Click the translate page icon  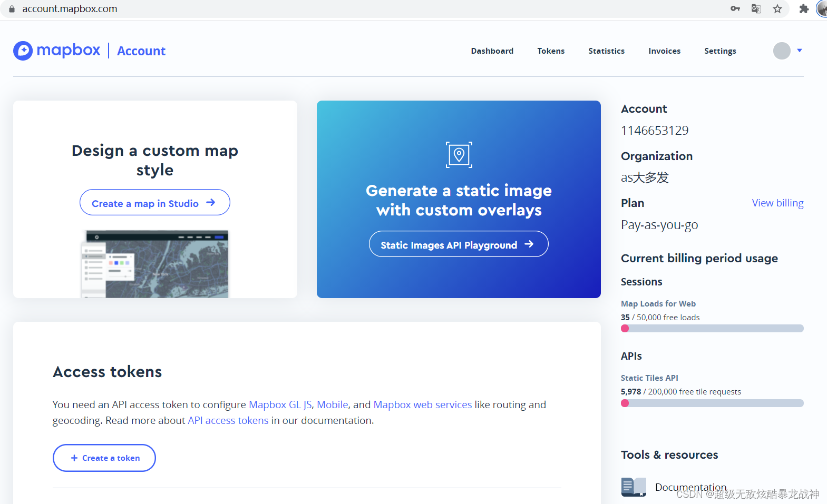[756, 8]
